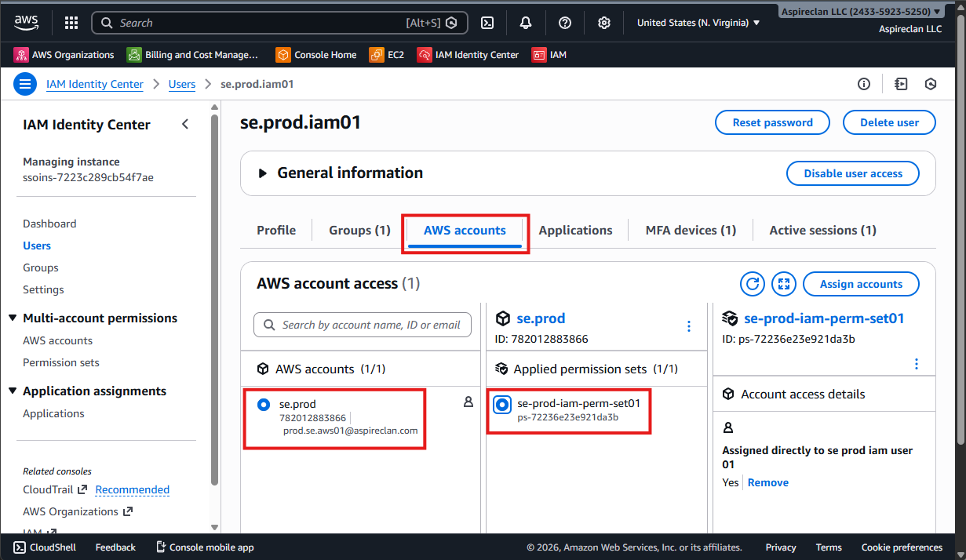Viewport: 966px width, 560px height.
Task: Collapse the IAM Identity Center side navigation
Action: pos(185,124)
